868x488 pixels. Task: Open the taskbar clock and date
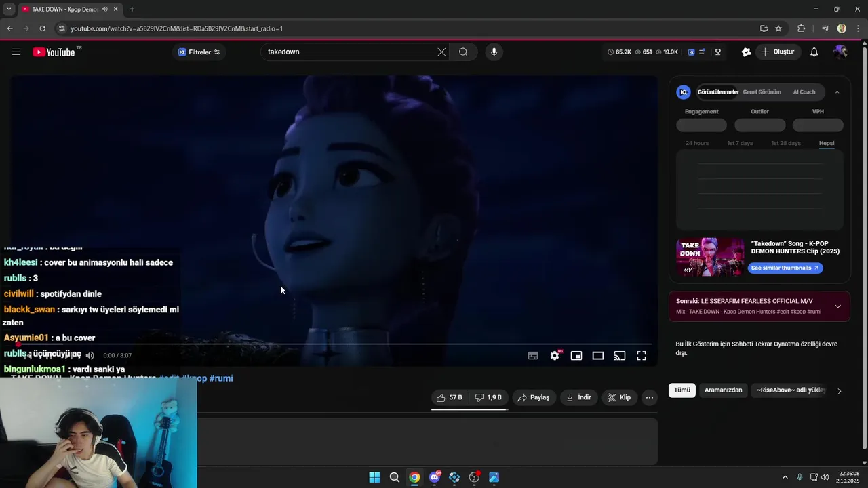pos(849,477)
